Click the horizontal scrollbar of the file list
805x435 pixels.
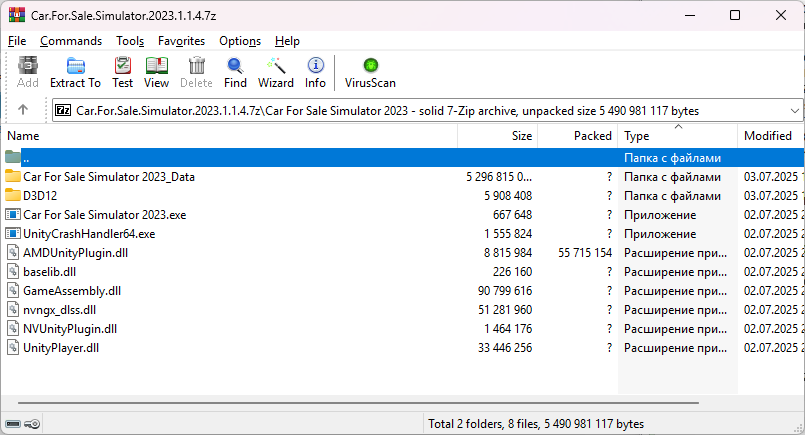(x=358, y=403)
